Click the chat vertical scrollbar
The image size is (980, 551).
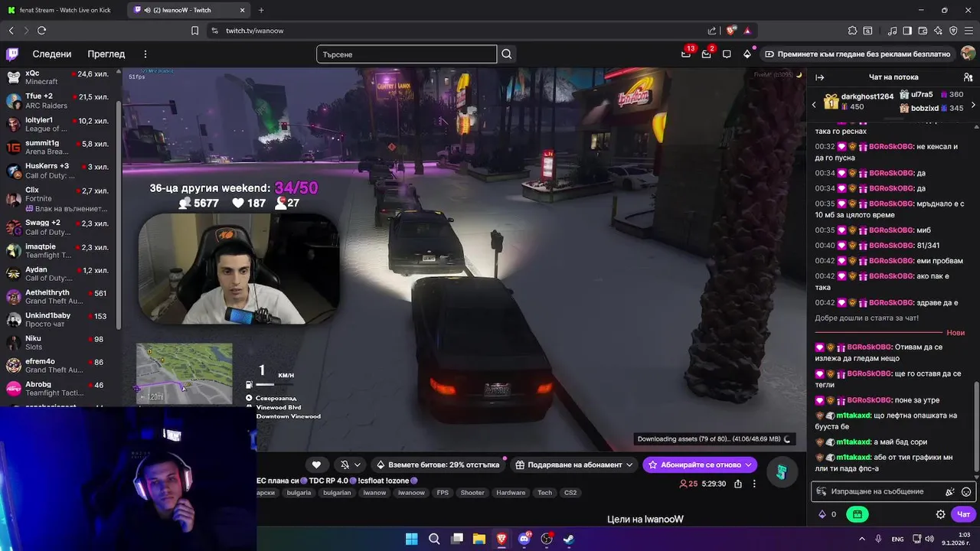[x=976, y=428]
